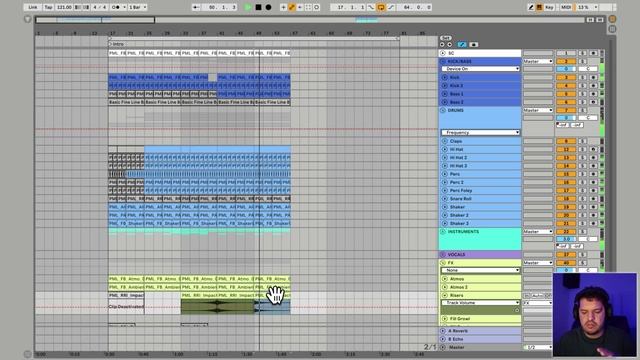Collapse the DRUMS group track
Screen dimensions: 640x360
tap(443, 110)
